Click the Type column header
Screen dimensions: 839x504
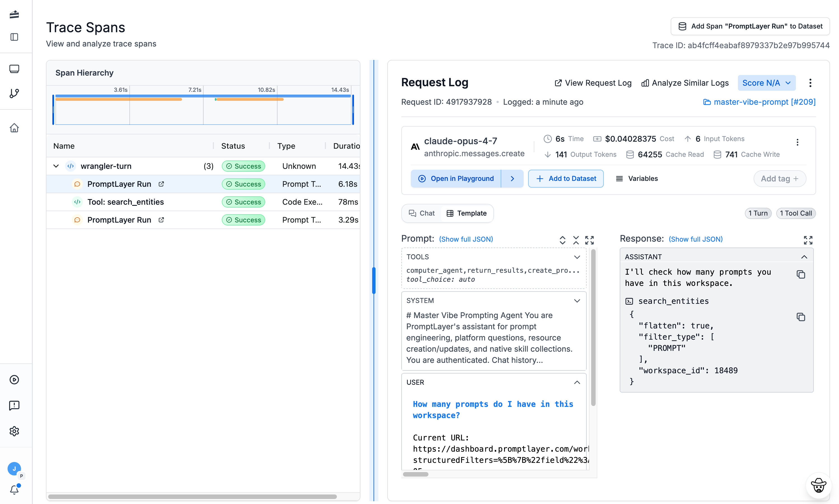286,146
